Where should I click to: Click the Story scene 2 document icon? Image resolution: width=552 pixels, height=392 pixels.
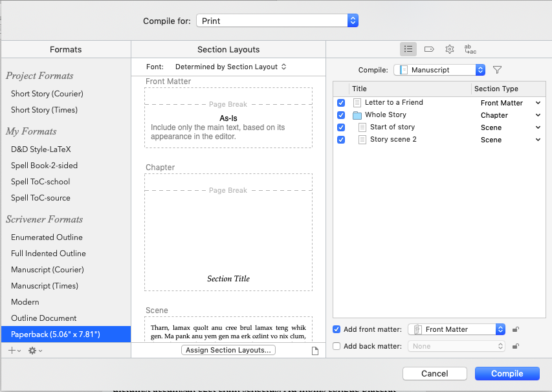[362, 140]
